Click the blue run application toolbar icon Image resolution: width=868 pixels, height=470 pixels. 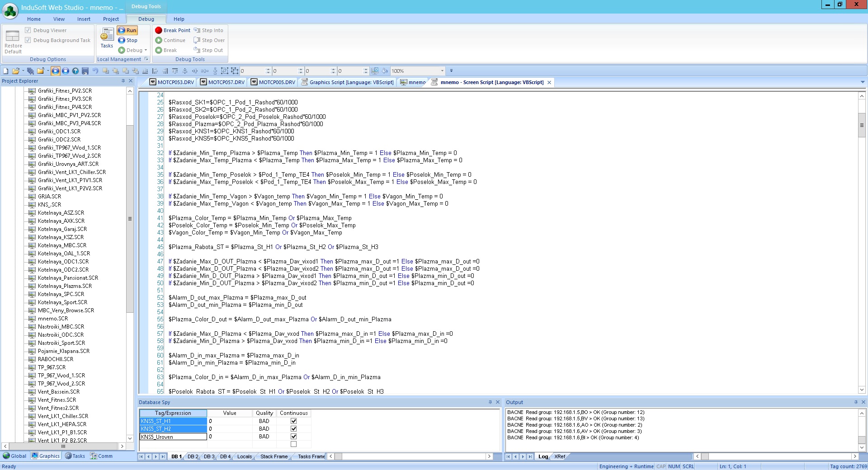click(x=56, y=71)
